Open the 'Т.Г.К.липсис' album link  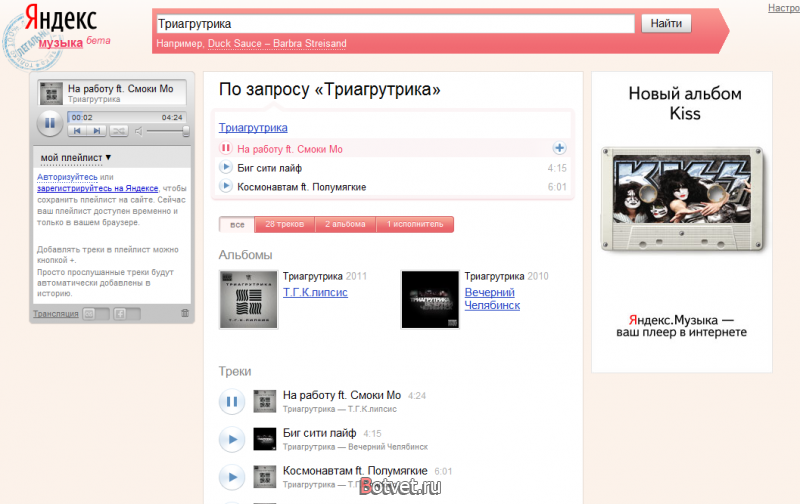[x=315, y=292]
